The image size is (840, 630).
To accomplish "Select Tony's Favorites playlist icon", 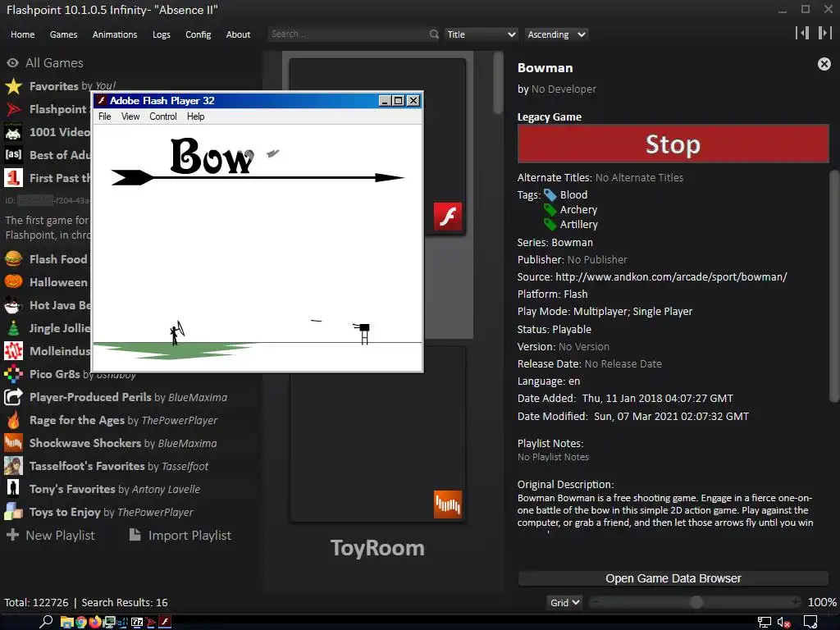I will 13,489.
